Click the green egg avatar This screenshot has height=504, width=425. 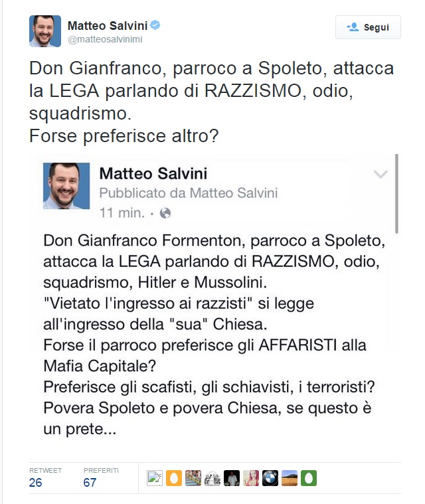(x=308, y=478)
